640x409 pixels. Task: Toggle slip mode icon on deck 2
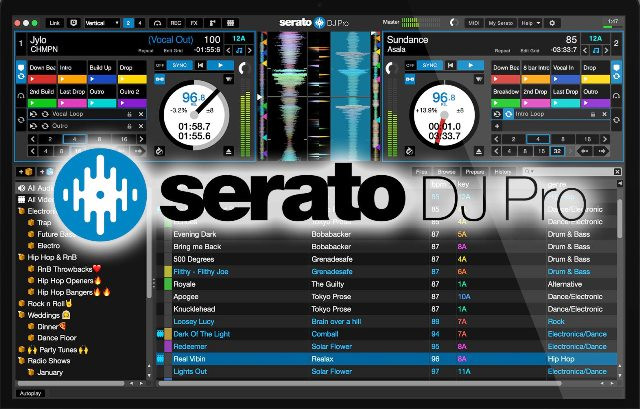click(410, 151)
